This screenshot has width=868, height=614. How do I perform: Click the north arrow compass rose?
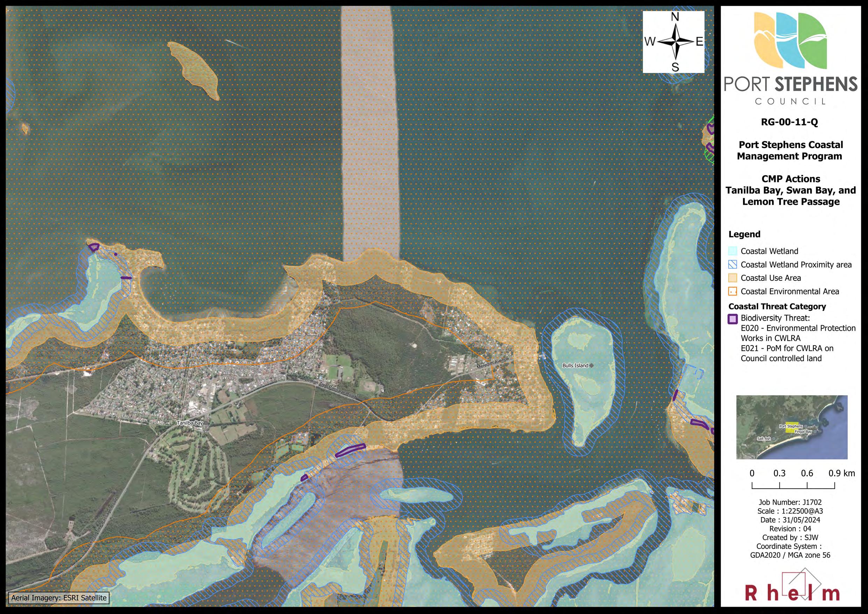675,42
